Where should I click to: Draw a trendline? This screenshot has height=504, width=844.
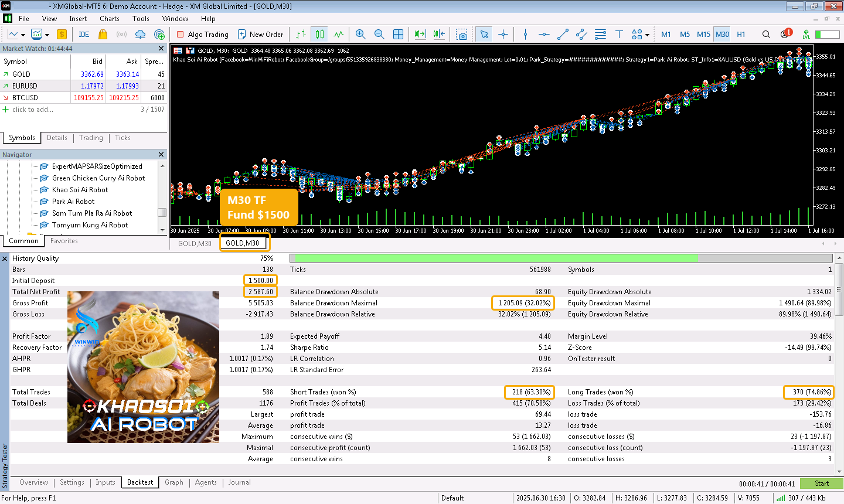click(x=563, y=35)
